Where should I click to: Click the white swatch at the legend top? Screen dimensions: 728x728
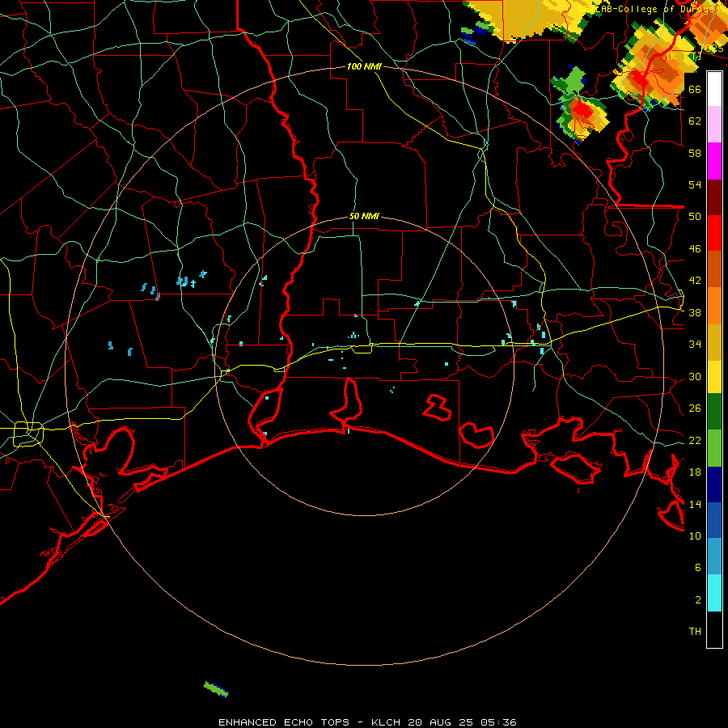(x=714, y=89)
